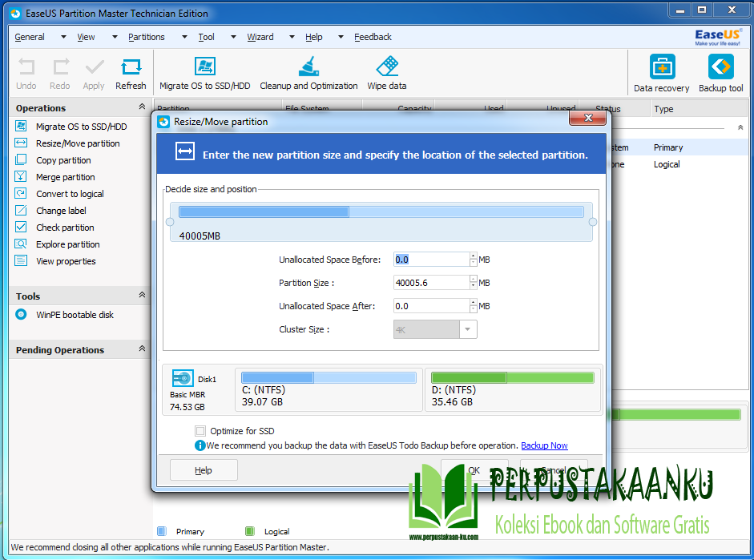Close the Resize/Move partition dialog

point(587,118)
